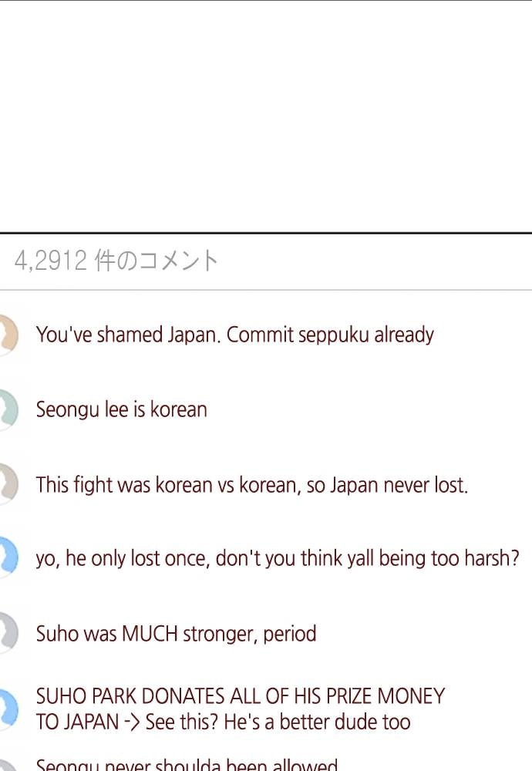Click the green avatar beside "Seongu lee is korean"
This screenshot has width=532, height=771.
pos(8,409)
